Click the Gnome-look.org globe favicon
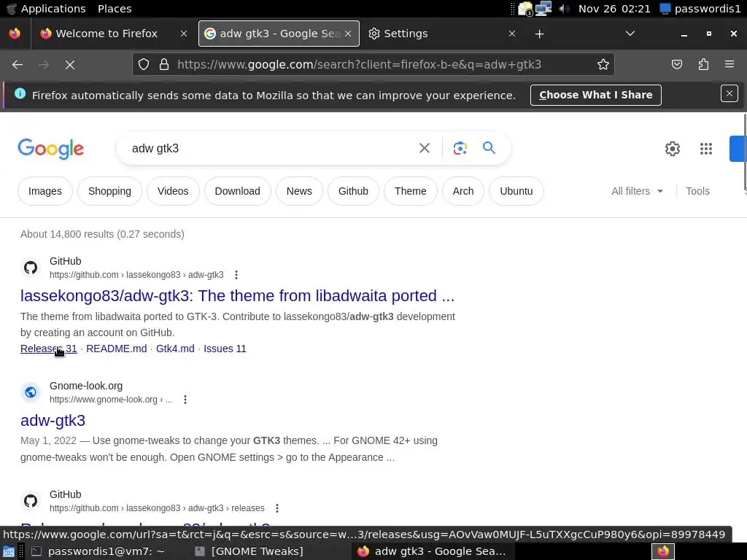 (31, 392)
